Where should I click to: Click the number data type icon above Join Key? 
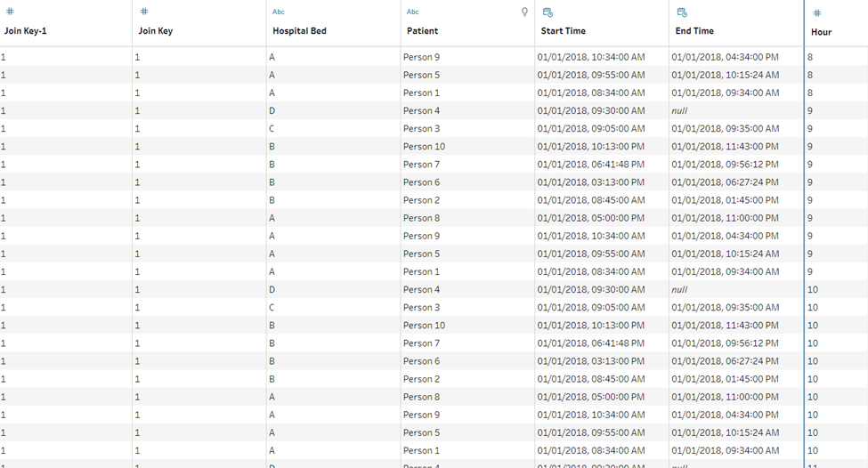click(x=144, y=12)
